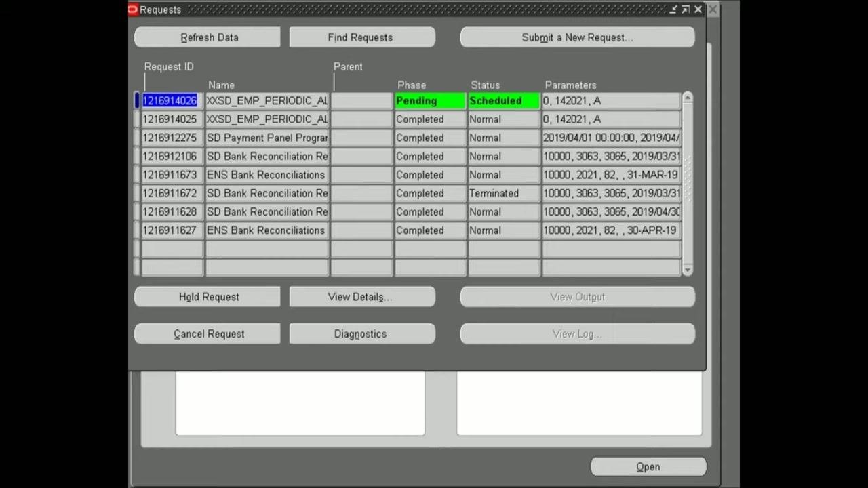
Task: Open Diagnostics for the request
Action: [362, 334]
